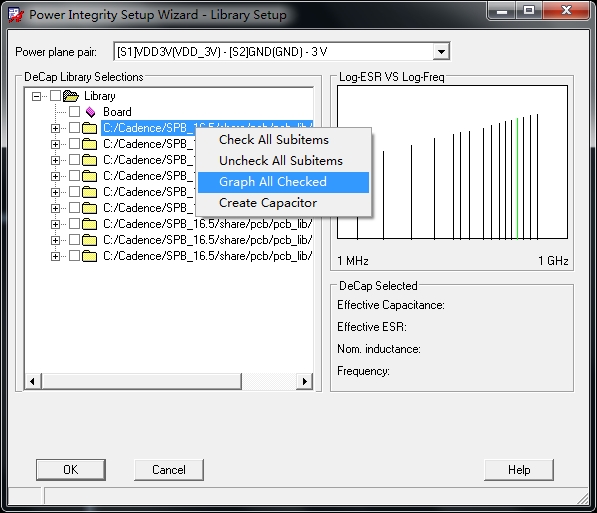The image size is (597, 513).
Task: Collapse the Library tree node
Action: (x=36, y=96)
